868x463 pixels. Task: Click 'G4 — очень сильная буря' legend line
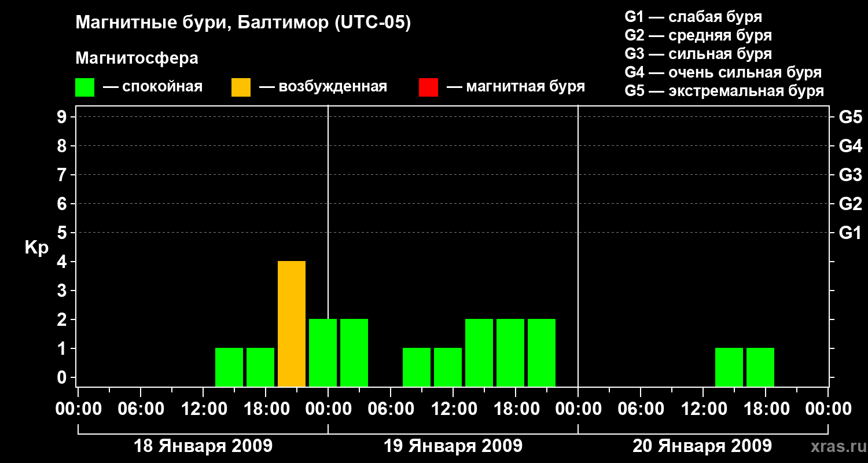click(x=723, y=72)
